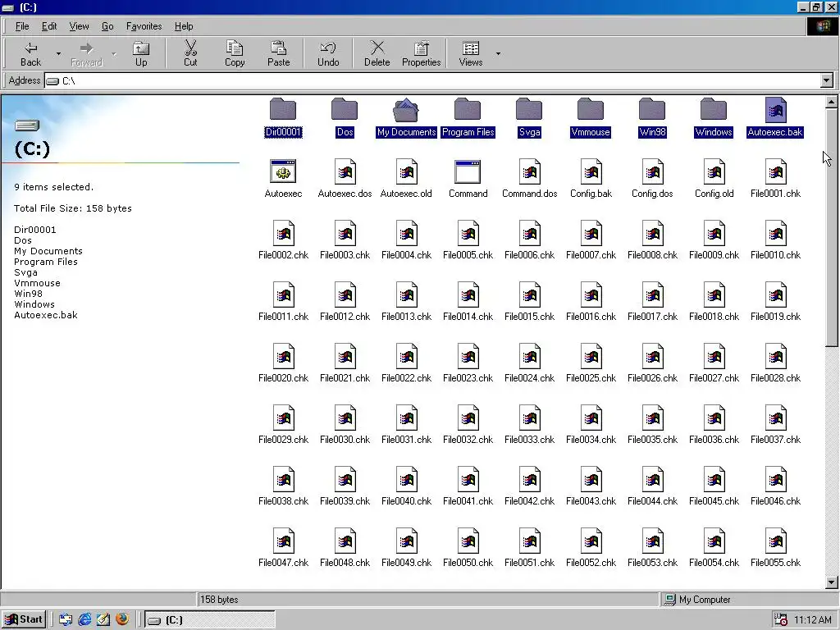Viewport: 840px width, 630px height.
Task: Select the Windows folder icon
Action: [x=714, y=110]
